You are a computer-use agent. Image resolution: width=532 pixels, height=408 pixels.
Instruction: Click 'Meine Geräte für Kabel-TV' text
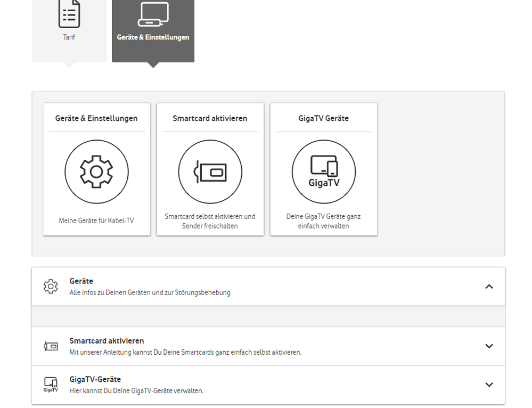click(96, 221)
